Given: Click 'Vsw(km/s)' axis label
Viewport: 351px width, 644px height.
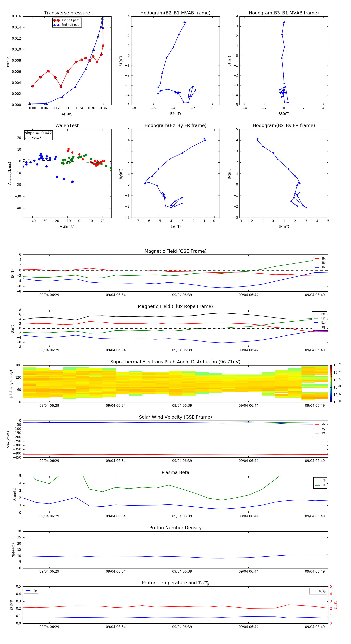Looking at the screenshot, I should [8, 439].
